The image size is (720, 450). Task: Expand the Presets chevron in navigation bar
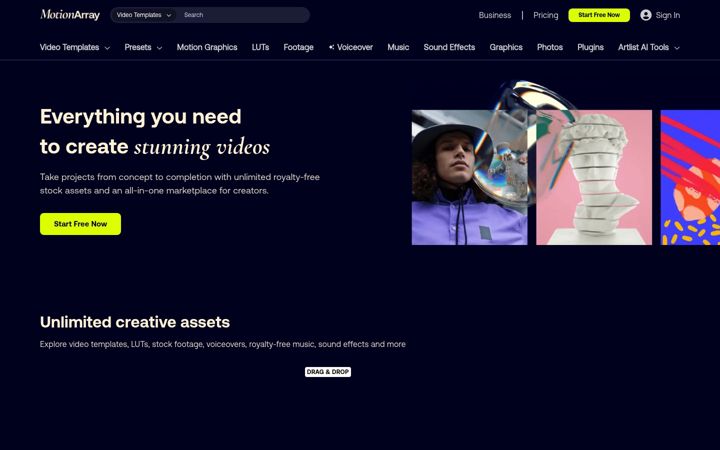click(159, 48)
